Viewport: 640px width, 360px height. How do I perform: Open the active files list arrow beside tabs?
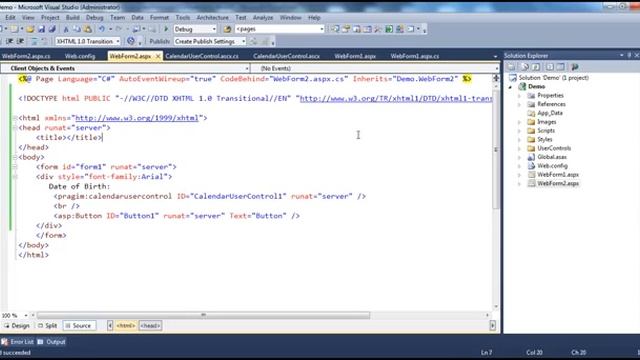pos(496,56)
